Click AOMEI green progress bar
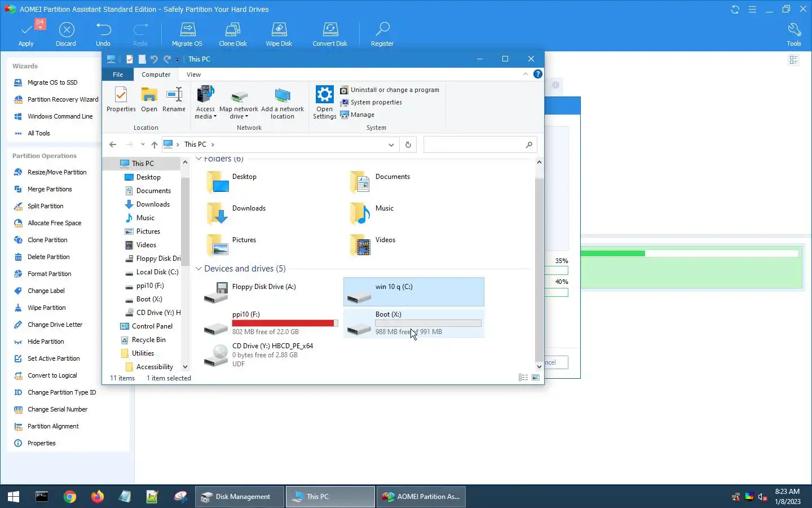The height and width of the screenshot is (508, 812). point(690,253)
